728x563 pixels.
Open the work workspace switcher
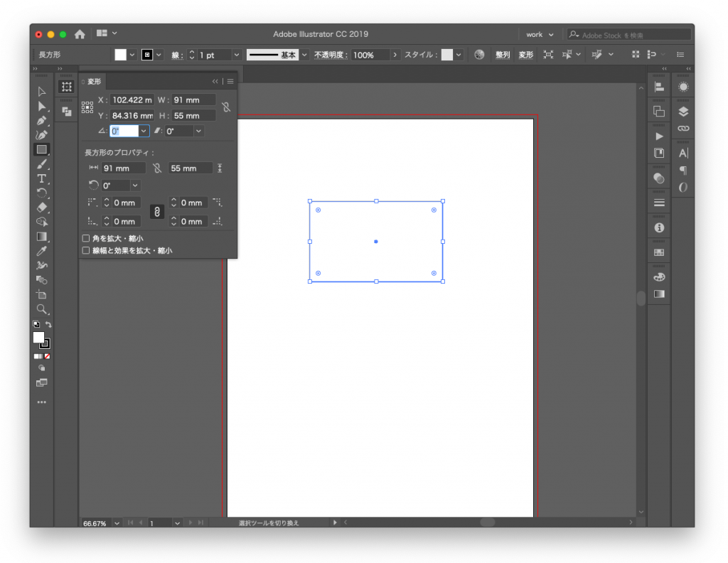[540, 34]
